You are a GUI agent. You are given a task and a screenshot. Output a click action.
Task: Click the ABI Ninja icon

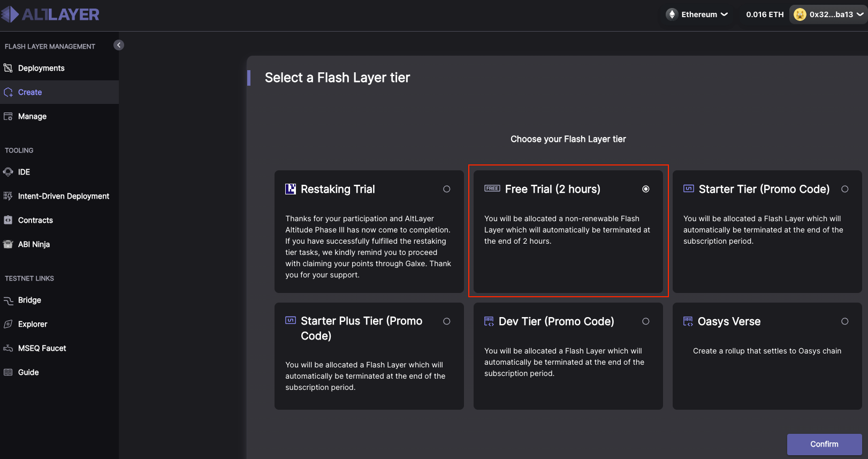pos(8,244)
